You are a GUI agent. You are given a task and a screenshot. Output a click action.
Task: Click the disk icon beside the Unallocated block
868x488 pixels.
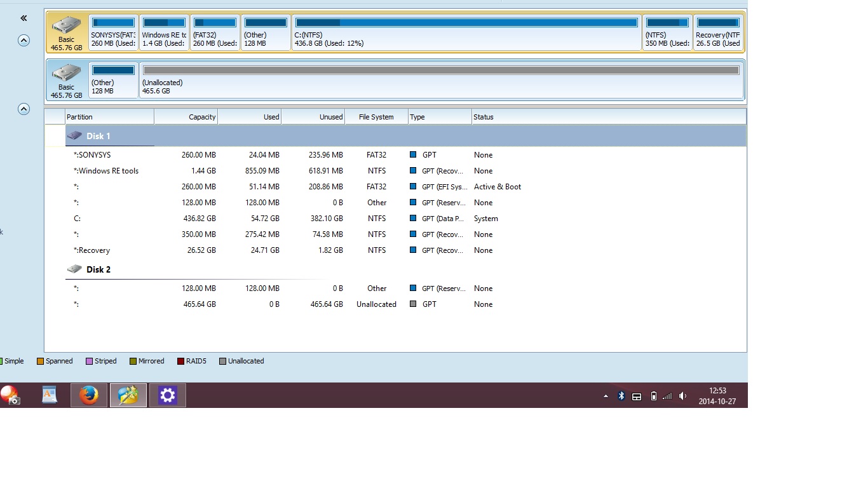coord(67,73)
